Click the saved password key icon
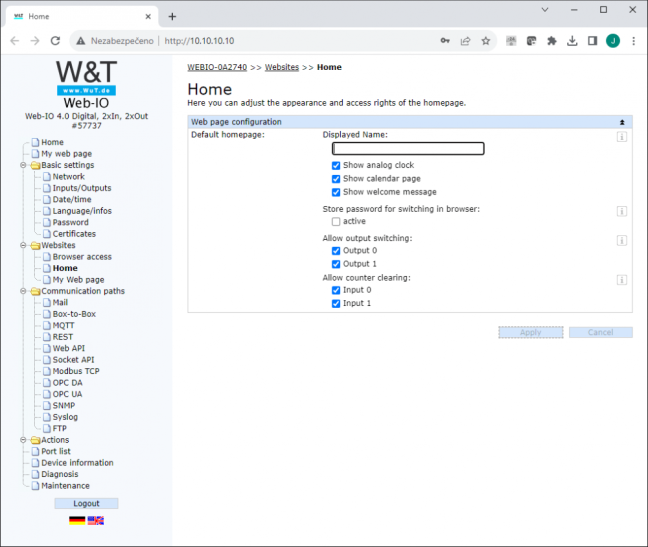Screen dimensions: 648x547 (x=445, y=41)
